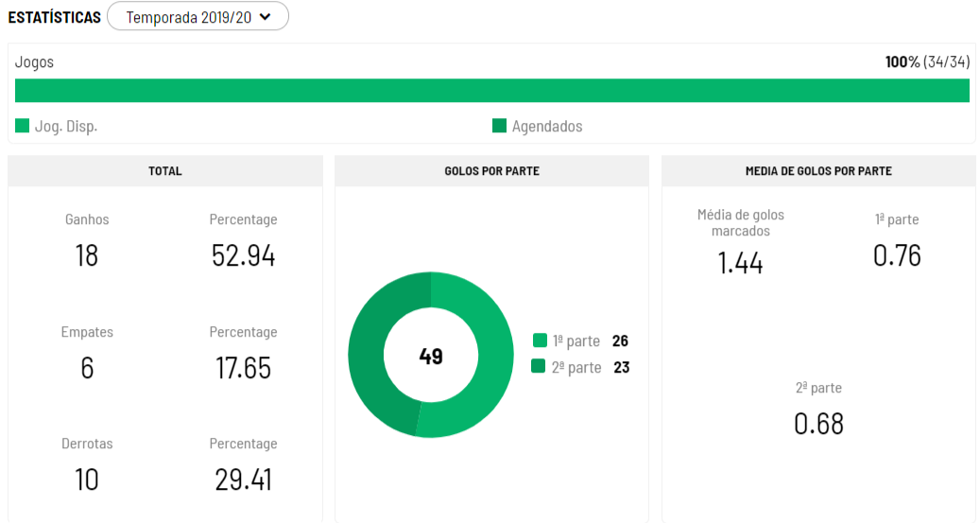The image size is (980, 523).
Task: Click the Jog. Disp. legend text
Action: 65,127
